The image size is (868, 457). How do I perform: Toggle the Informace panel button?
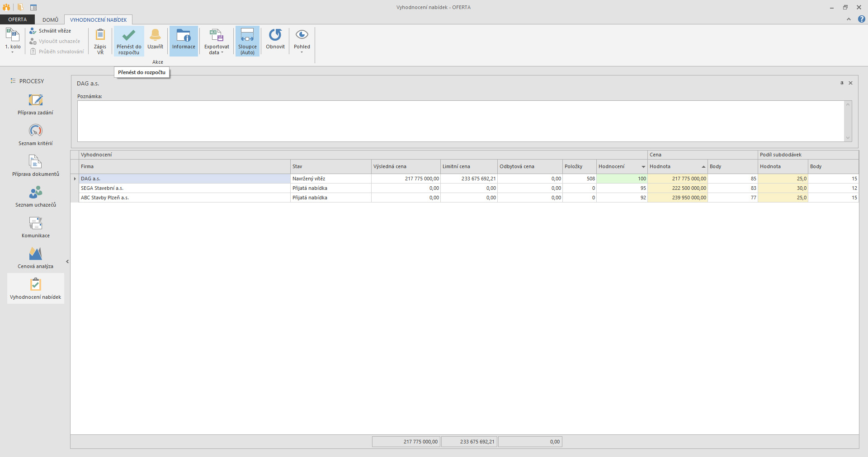pos(184,40)
